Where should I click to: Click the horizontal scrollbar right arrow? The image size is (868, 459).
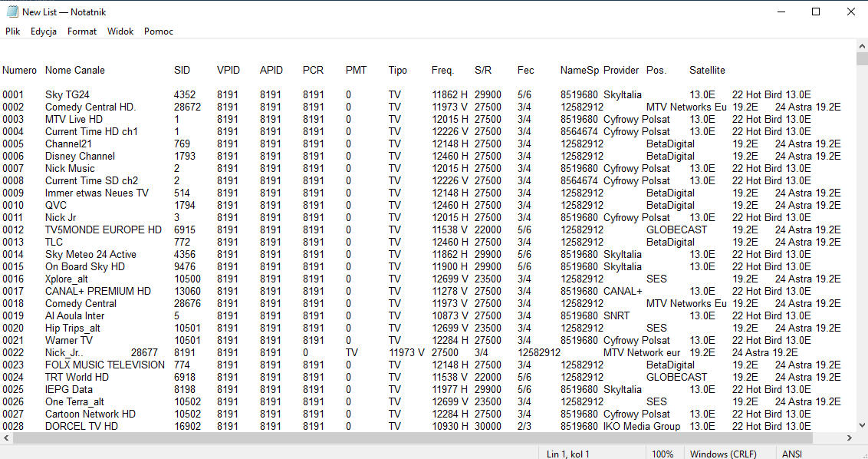tap(850, 438)
